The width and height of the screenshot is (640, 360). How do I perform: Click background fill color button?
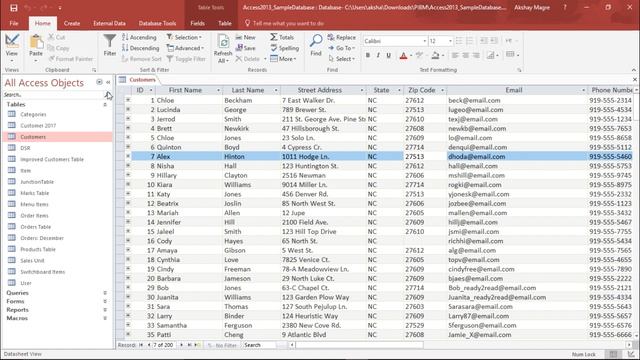pyautogui.click(x=436, y=55)
